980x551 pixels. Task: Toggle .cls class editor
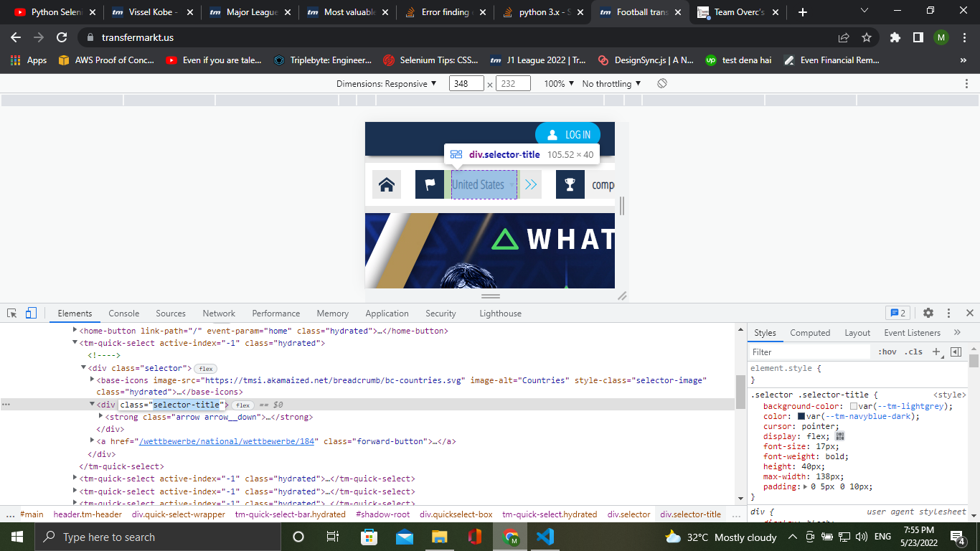(914, 352)
